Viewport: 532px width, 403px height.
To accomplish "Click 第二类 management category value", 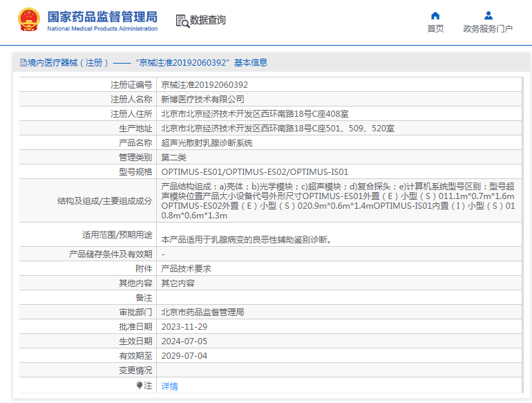I will [x=173, y=158].
